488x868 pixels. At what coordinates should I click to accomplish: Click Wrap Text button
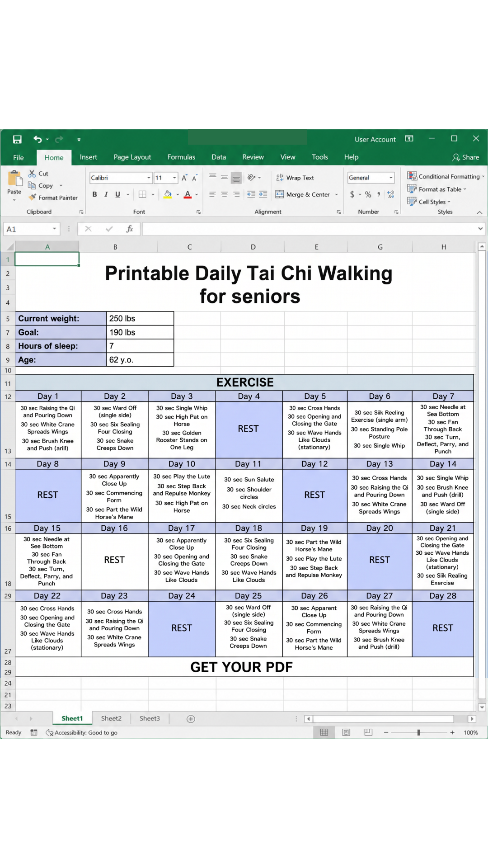click(295, 178)
